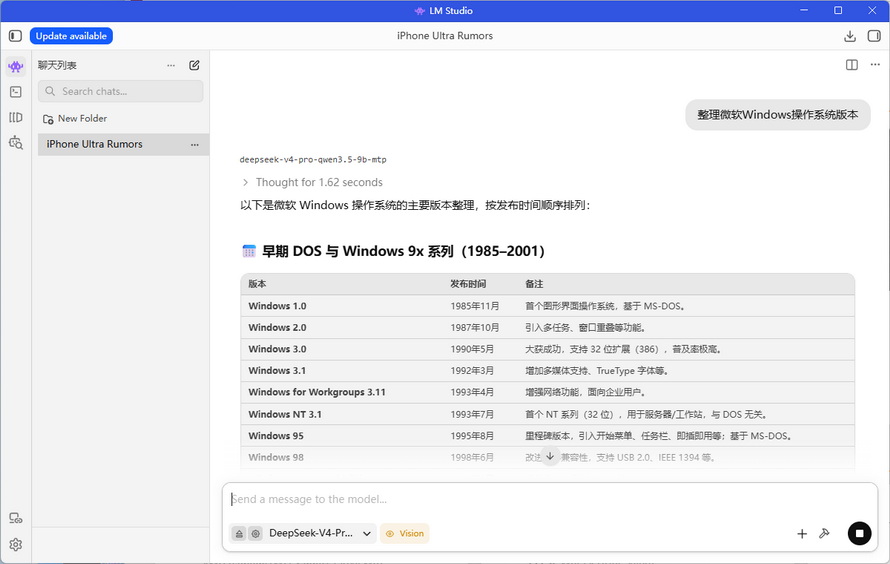The image size is (890, 564).
Task: Open the DeepSeek-V4-Pr... model dropdown
Action: (x=320, y=533)
